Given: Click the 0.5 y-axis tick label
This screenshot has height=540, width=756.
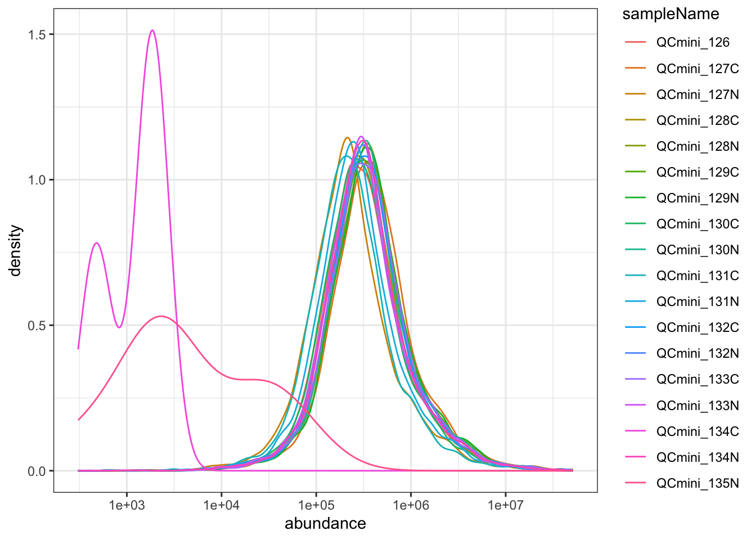Looking at the screenshot, I should (37, 325).
